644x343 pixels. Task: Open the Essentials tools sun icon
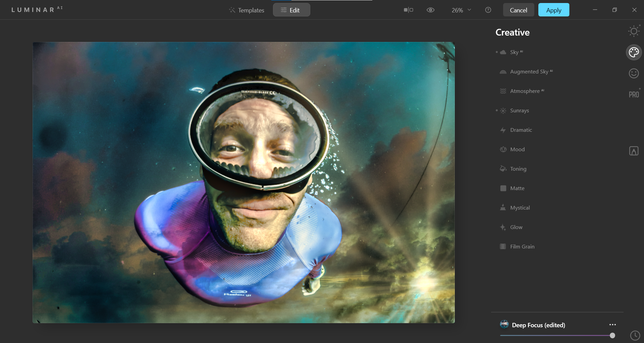point(634,32)
